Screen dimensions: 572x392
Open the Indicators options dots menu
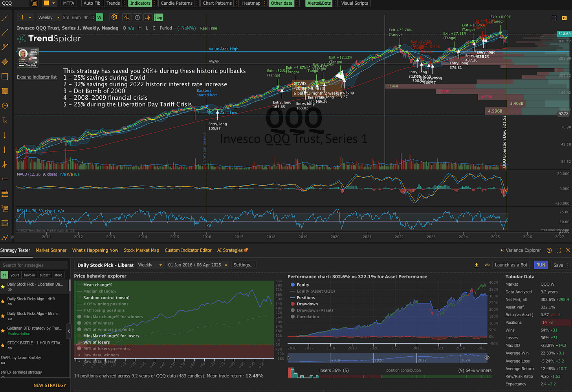[x=155, y=3]
